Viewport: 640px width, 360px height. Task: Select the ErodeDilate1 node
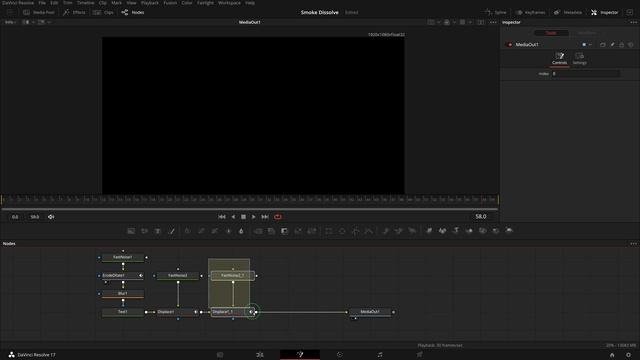click(x=122, y=276)
